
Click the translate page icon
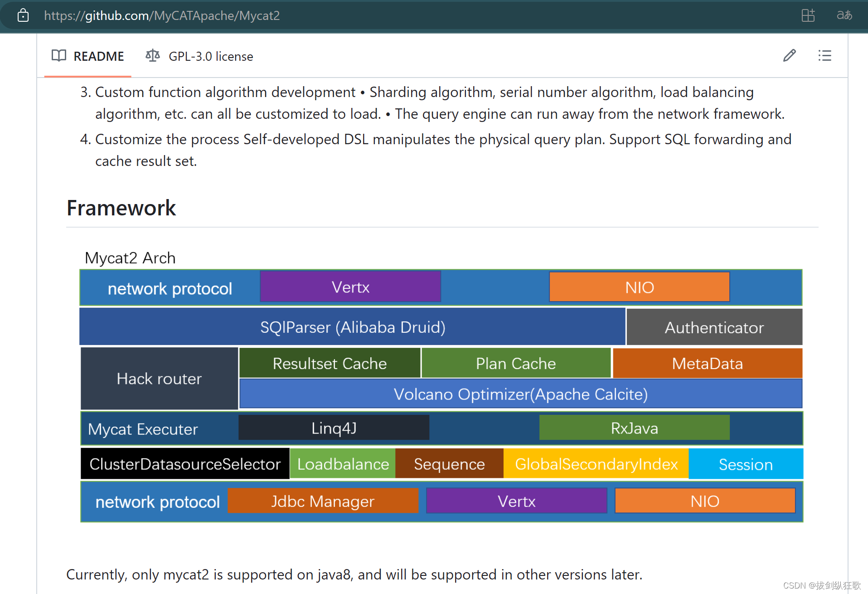(x=844, y=15)
